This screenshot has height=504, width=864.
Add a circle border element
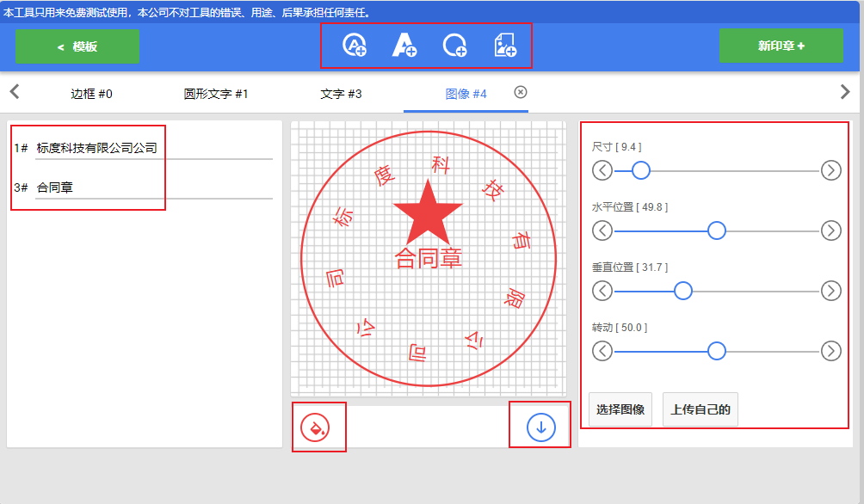[x=455, y=46]
